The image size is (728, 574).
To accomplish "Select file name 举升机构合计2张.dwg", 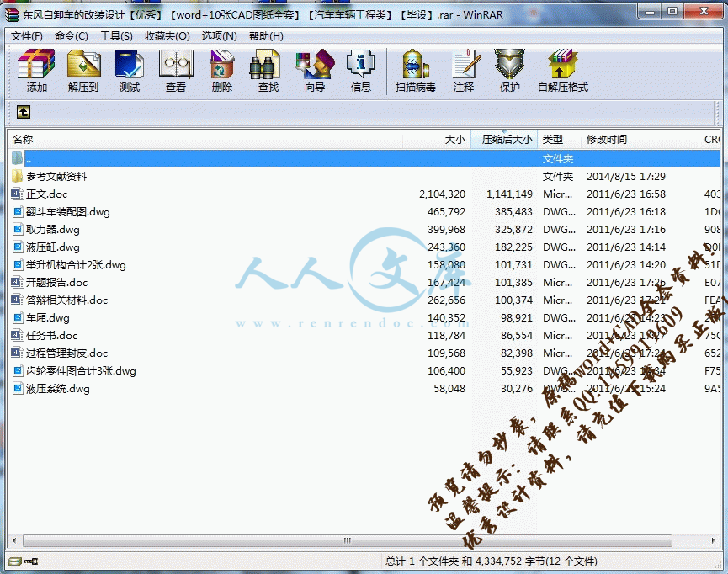I will (76, 265).
